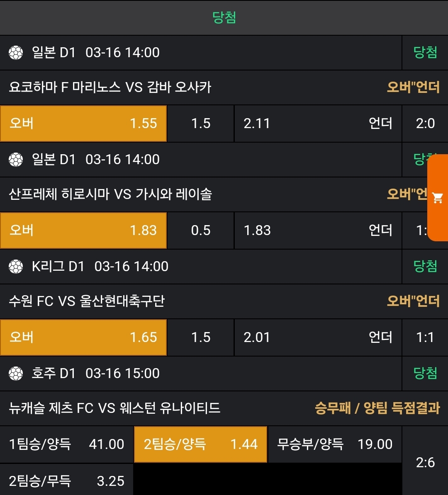Open 요코하마 F 마리노스 VS 감바 오사카 match

[110, 87]
